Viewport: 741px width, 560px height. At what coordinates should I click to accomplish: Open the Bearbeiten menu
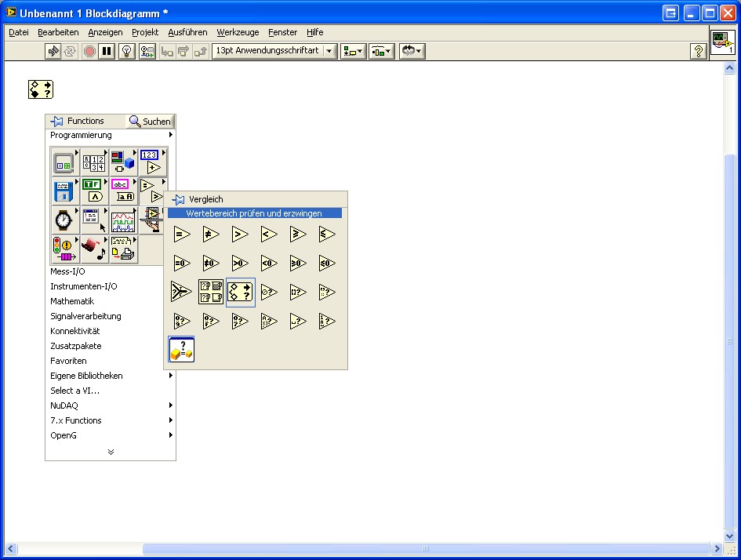[58, 32]
